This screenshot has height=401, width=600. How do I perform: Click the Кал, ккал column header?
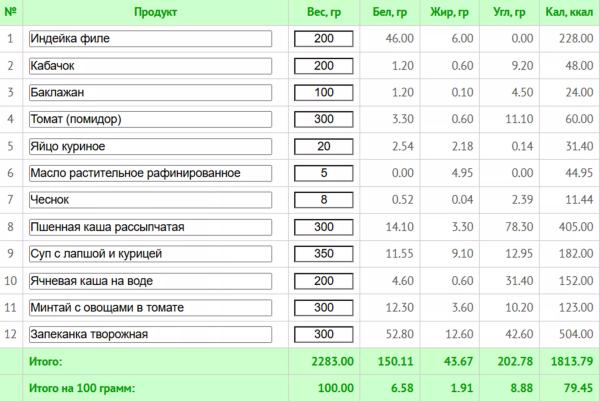[570, 13]
